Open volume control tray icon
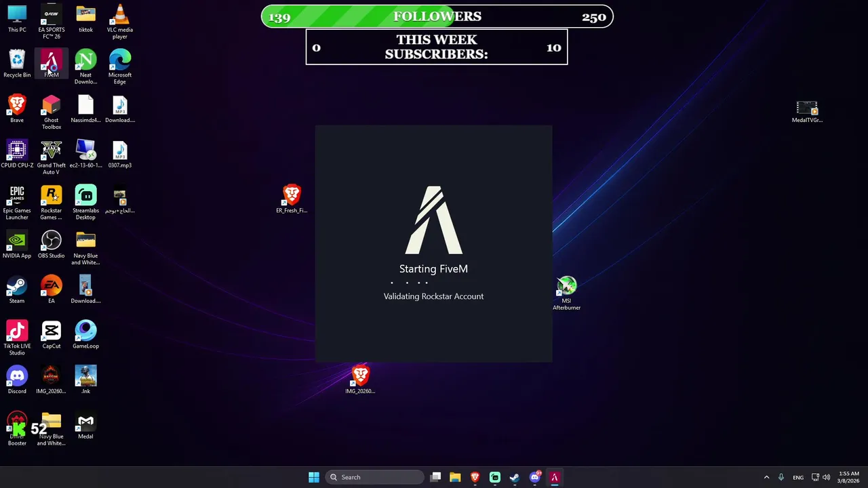Screen dimensions: 868x488 tap(826, 477)
